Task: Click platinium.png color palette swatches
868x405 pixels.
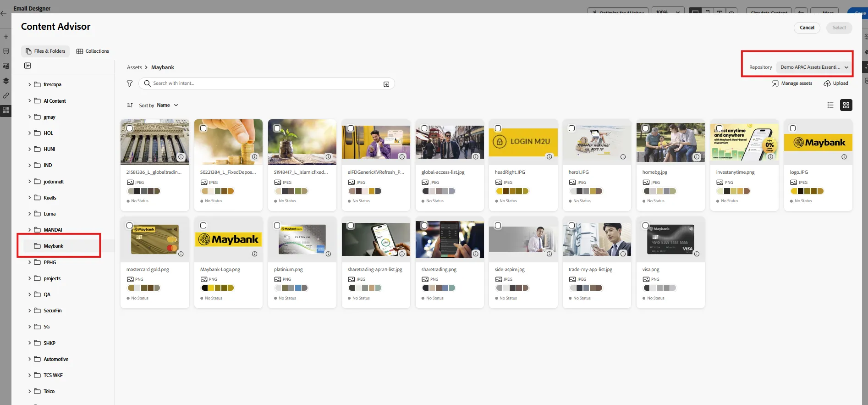Action: click(291, 288)
